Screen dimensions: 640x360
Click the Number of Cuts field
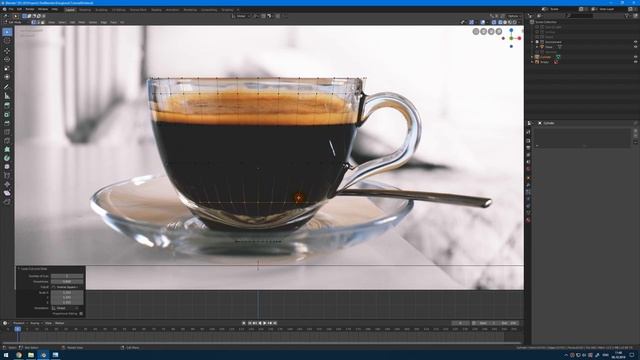coord(67,276)
